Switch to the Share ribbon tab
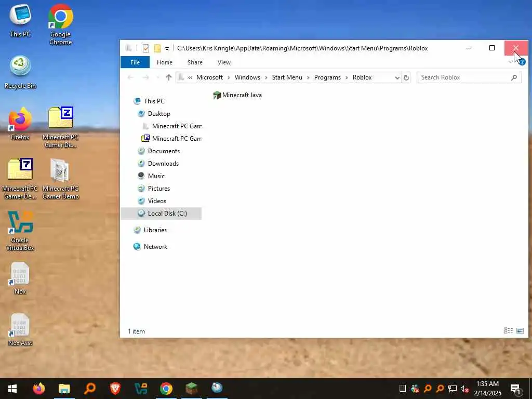The height and width of the screenshot is (399, 532). point(195,62)
